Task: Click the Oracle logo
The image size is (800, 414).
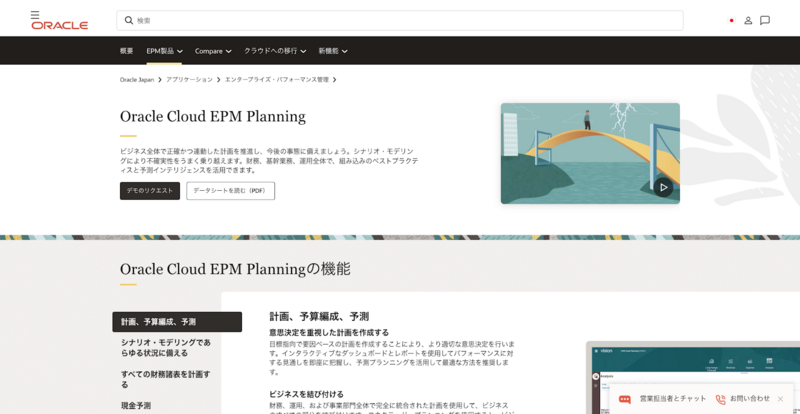Action: pyautogui.click(x=60, y=26)
